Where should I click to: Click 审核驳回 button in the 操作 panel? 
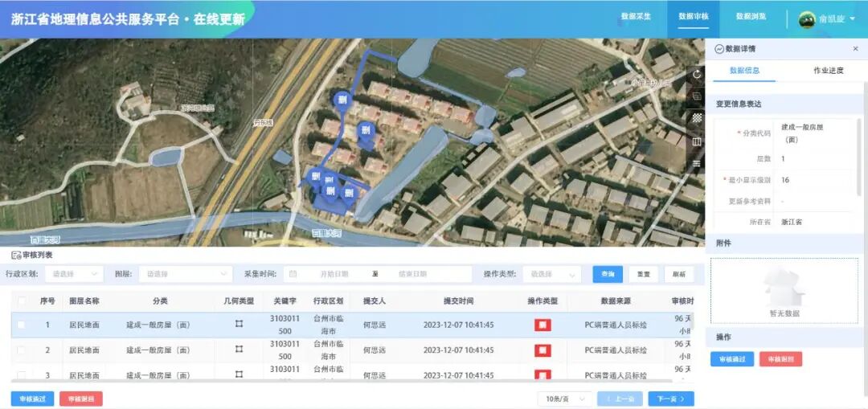[x=780, y=359]
